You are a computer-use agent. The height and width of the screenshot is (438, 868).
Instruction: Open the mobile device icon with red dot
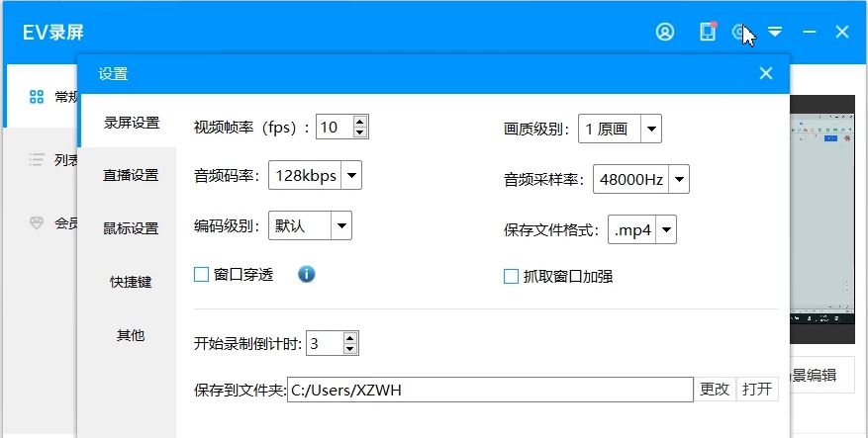point(708,32)
